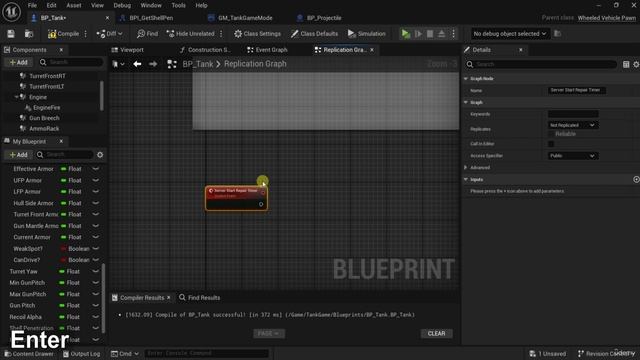Screen dimensions: 640x360
Task: Click the eject from player icon
Action: 442,34
